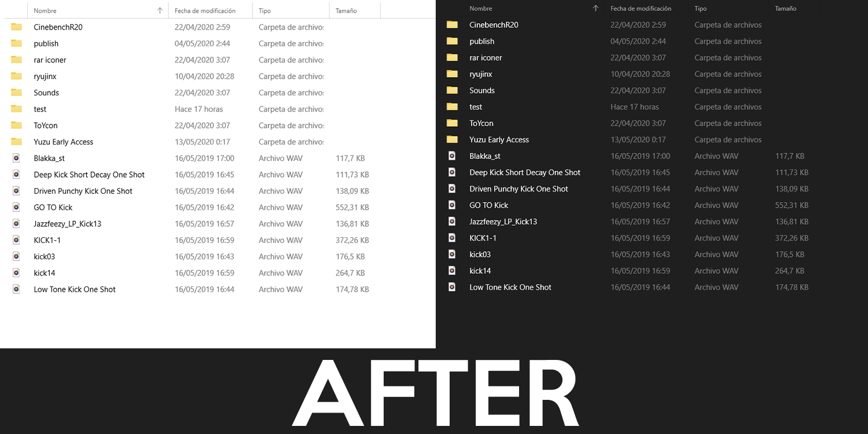Click the KICK1-1 audio file icon
Screen dimensions: 868x434
pos(15,240)
